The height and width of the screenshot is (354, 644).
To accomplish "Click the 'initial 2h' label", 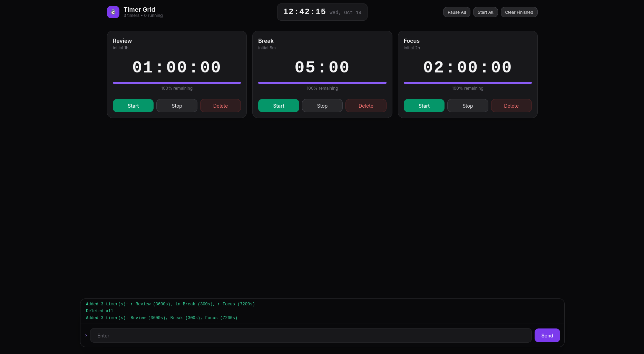I will 412,48.
